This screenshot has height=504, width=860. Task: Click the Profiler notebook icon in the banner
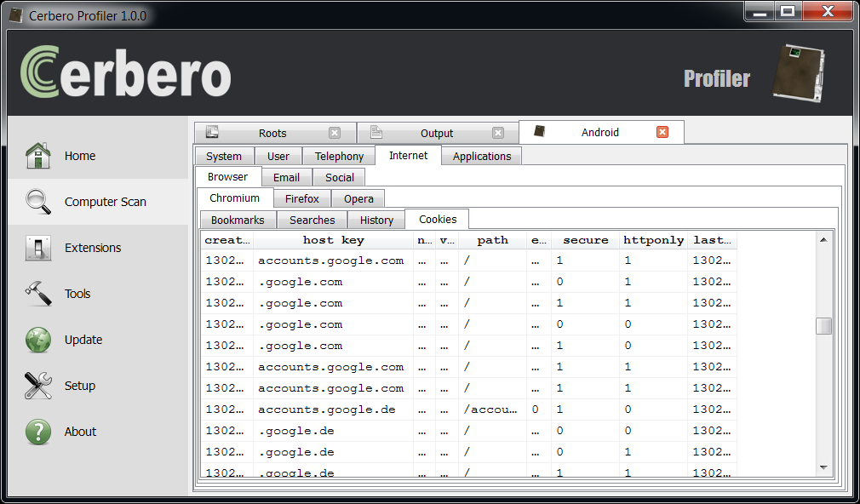coord(799,74)
